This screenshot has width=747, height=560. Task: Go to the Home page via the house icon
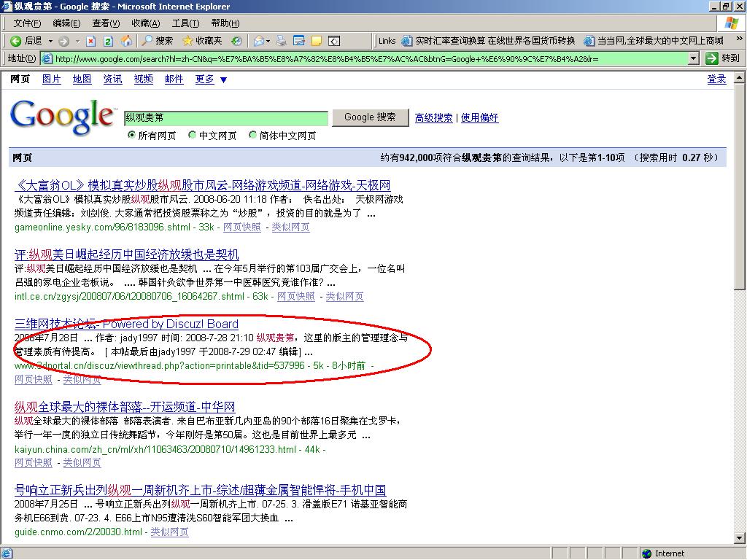[126, 41]
